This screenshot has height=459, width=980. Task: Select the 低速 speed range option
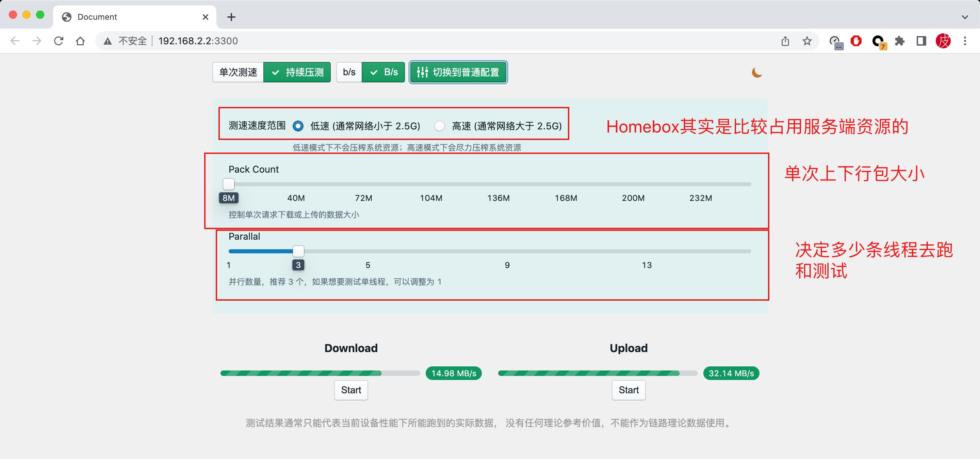coord(298,126)
